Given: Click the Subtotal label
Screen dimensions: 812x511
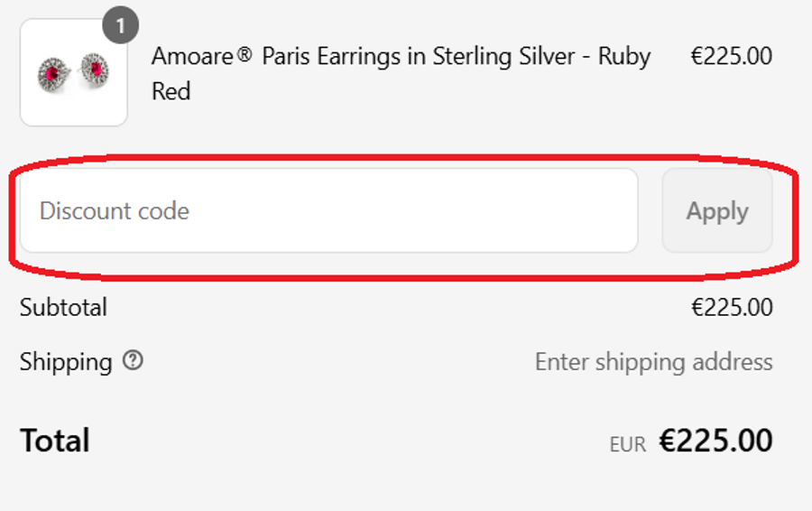Looking at the screenshot, I should (63, 307).
